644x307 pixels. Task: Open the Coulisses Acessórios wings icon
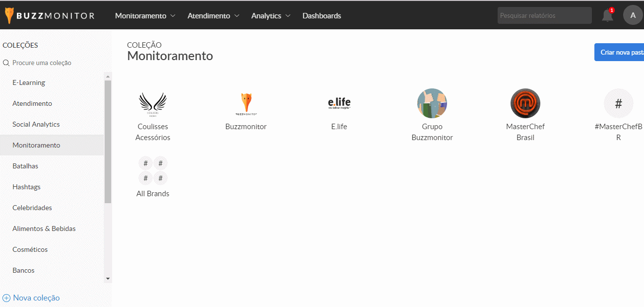153,103
